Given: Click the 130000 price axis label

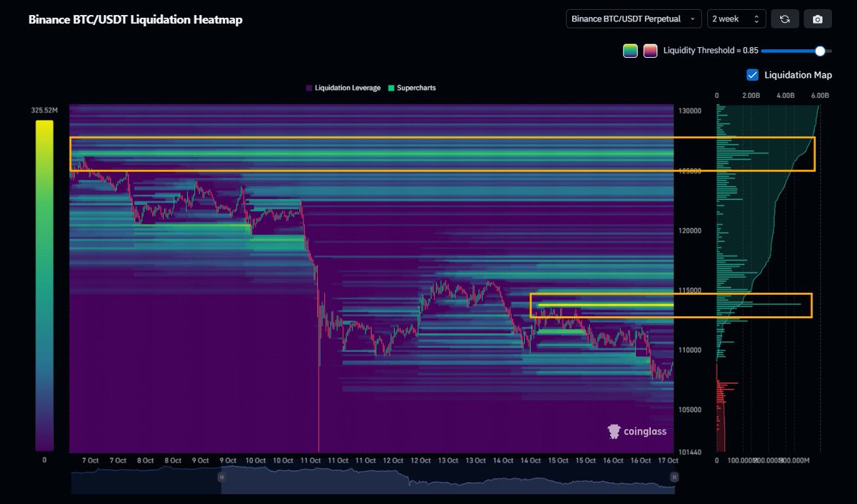Looking at the screenshot, I should 690,111.
